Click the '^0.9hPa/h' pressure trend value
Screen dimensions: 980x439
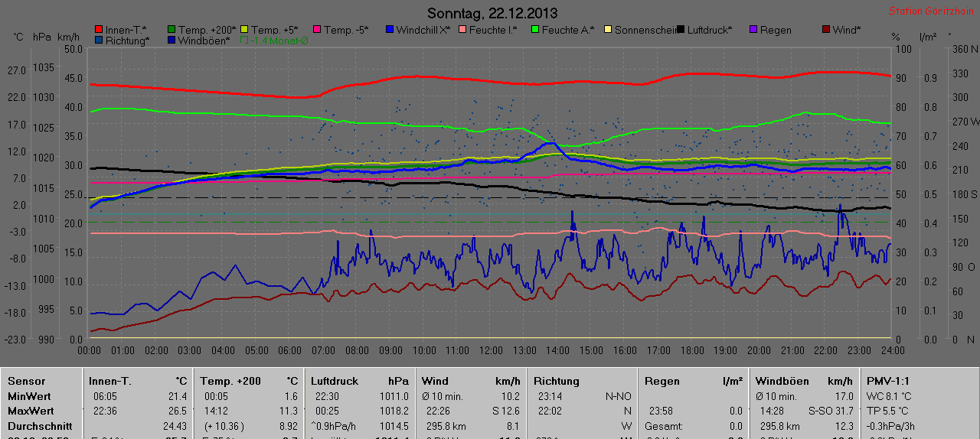[333, 426]
